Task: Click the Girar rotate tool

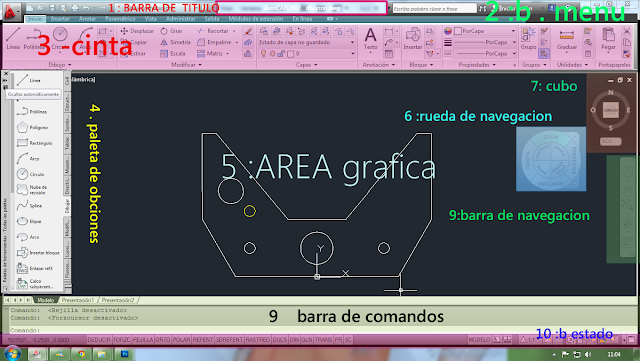Action: 171,31
